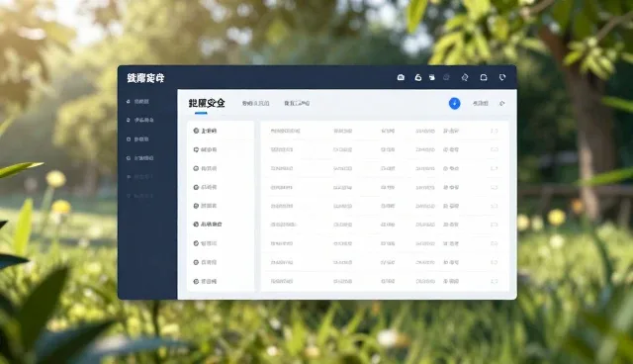This screenshot has width=633, height=364.
Task: Click the dimmed globe icon in the header
Action: point(446,77)
